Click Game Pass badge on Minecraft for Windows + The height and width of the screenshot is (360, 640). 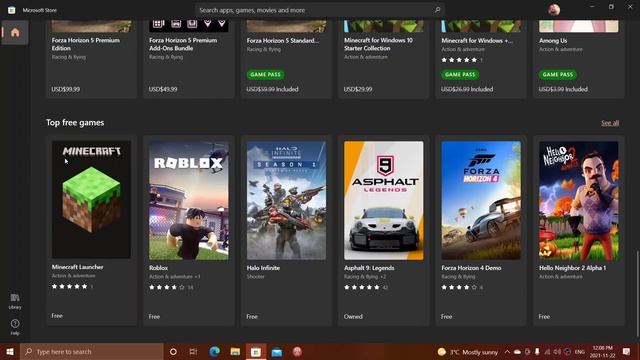460,75
